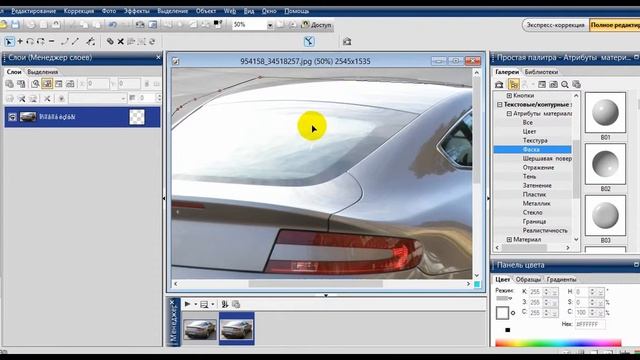640x360 pixels.
Task: Click the remove point minus tool
Action: (x=51, y=41)
